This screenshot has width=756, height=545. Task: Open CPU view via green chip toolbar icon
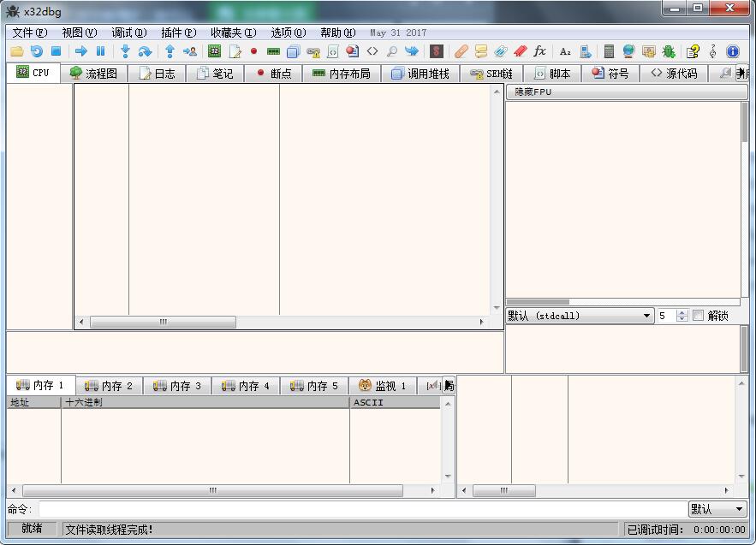[214, 51]
